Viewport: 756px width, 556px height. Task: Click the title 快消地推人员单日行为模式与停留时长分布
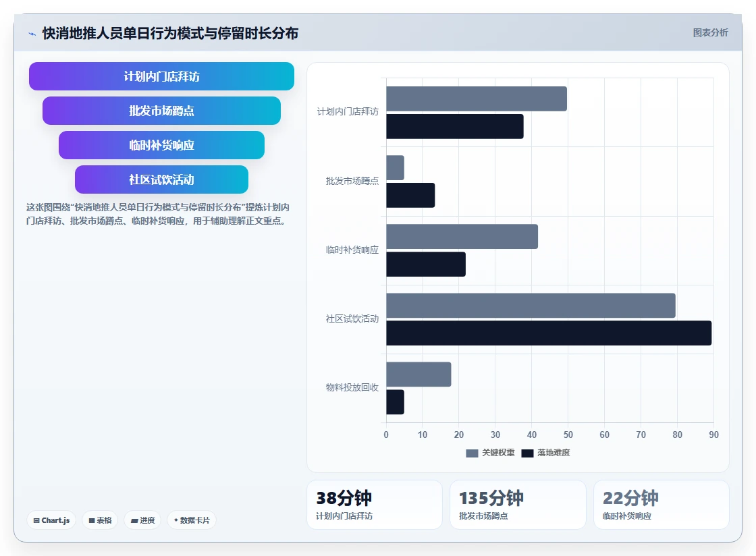(x=170, y=33)
